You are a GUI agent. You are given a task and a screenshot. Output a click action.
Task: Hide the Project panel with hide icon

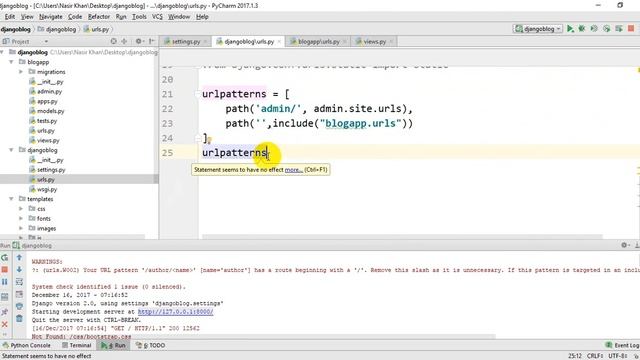pyautogui.click(x=152, y=41)
